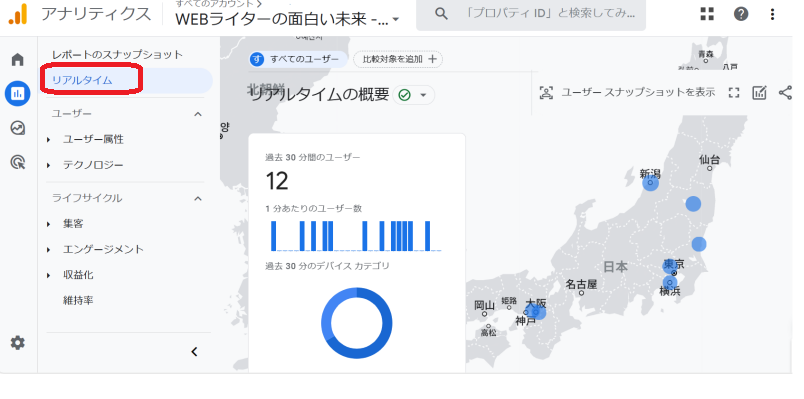Open the Advertising cursor target icon
This screenshot has height=399, width=804.
point(17,163)
